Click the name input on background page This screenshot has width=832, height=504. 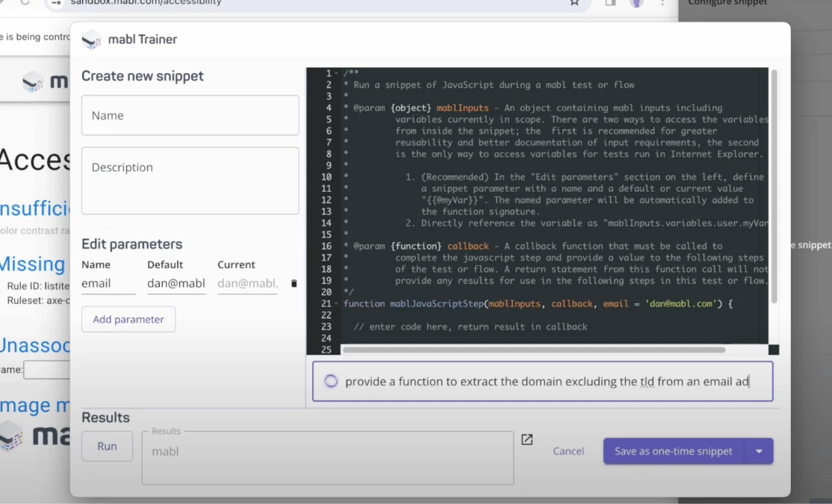[47, 370]
